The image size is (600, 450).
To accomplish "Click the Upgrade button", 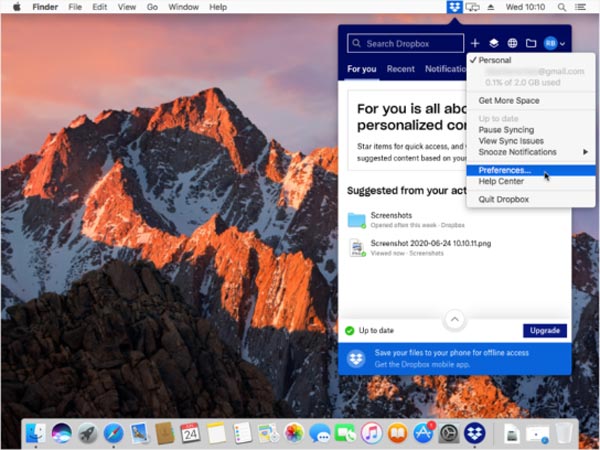I will (545, 331).
